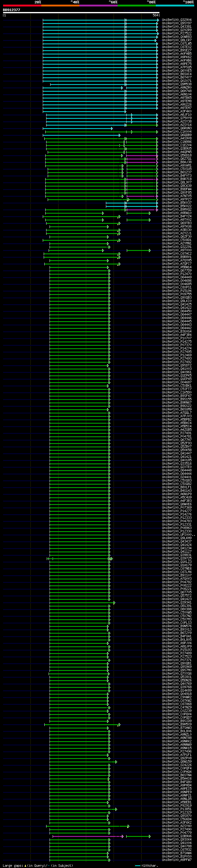Select hit label UniRef100_Q02071
The width and height of the screenshot is (197, 868).
(x=177, y=81)
